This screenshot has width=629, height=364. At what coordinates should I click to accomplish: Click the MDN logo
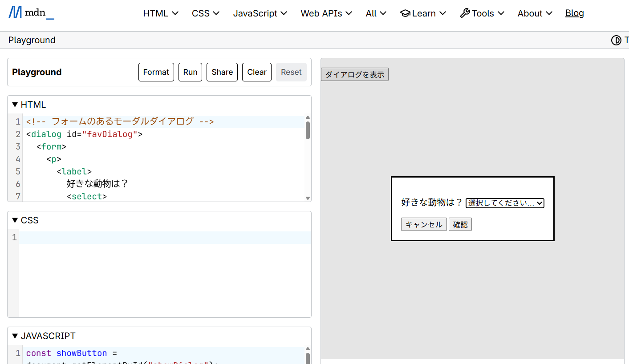point(31,13)
